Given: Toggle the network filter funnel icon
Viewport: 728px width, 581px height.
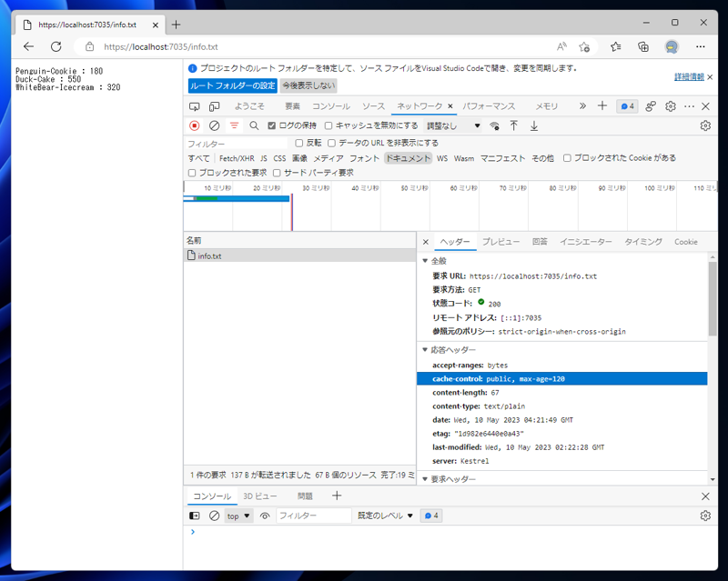Looking at the screenshot, I should point(235,125).
